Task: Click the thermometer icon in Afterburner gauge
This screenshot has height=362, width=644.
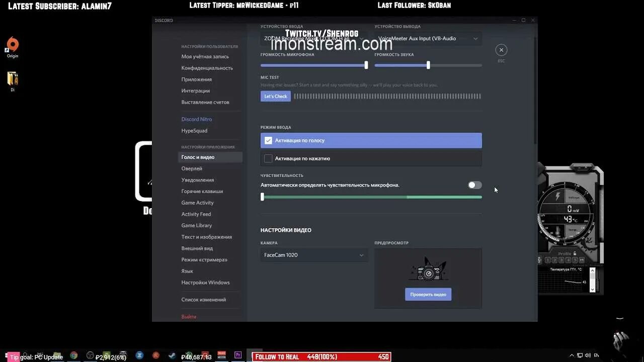Action: pyautogui.click(x=558, y=231)
